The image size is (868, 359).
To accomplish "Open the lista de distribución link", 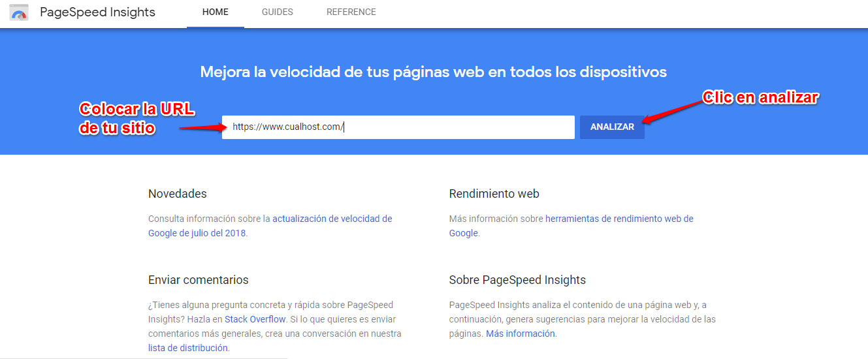I will tap(188, 348).
